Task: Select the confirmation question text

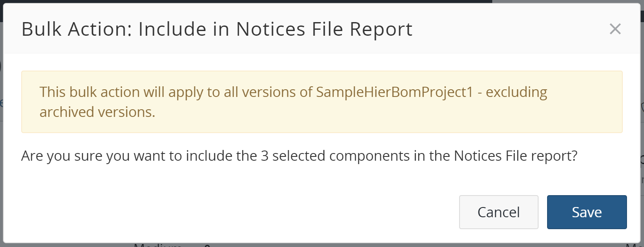Action: coord(298,156)
